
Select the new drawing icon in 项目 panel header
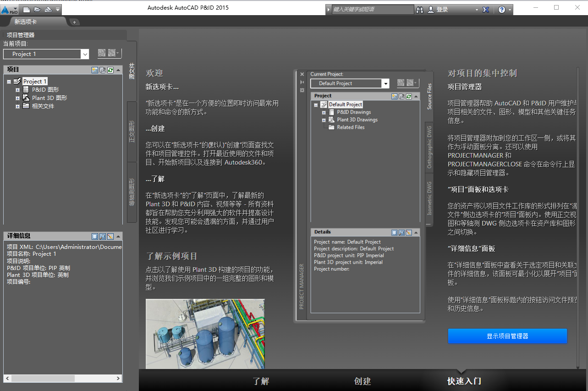point(95,70)
